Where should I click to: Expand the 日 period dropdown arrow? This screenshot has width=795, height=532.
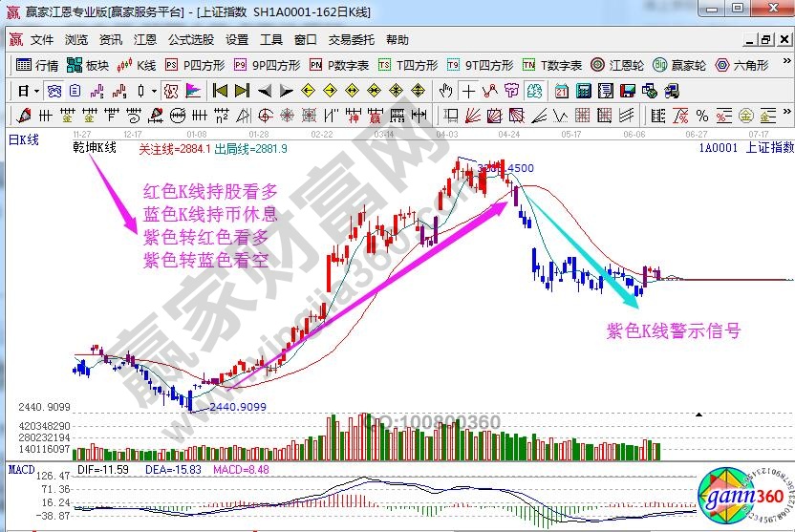pos(36,92)
